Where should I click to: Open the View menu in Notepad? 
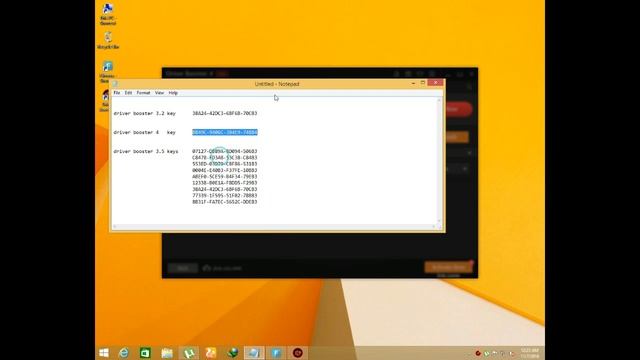click(159, 93)
